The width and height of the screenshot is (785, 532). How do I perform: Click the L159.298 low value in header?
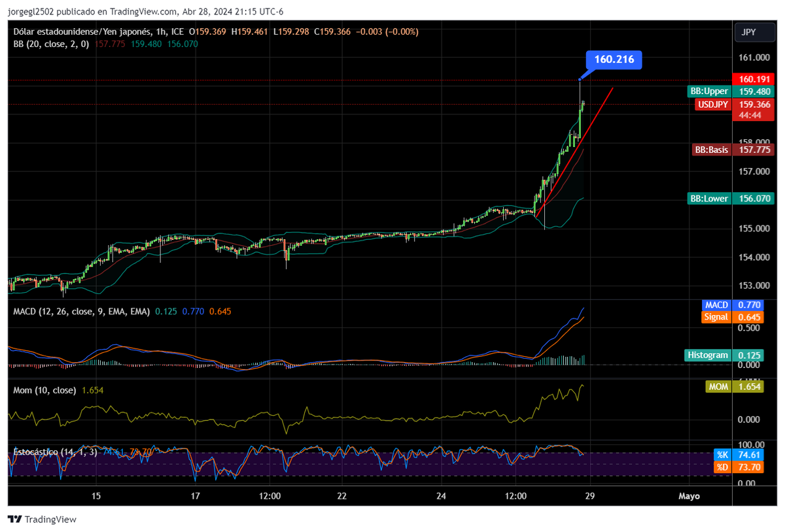(292, 31)
